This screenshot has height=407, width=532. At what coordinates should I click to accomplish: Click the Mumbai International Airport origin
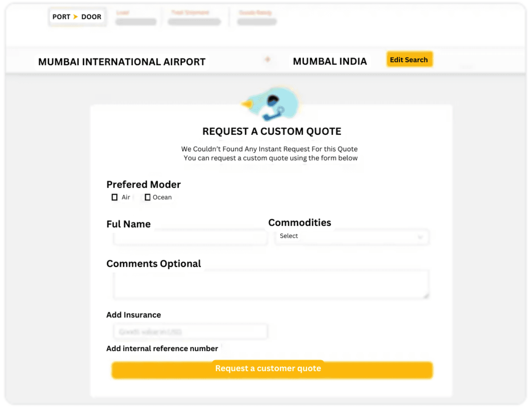pyautogui.click(x=122, y=62)
